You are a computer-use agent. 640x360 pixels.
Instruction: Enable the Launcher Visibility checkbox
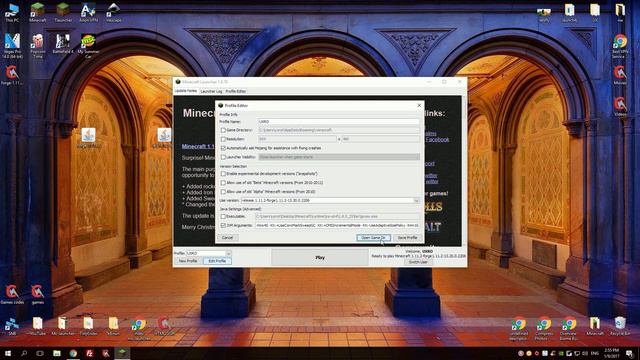pyautogui.click(x=223, y=157)
